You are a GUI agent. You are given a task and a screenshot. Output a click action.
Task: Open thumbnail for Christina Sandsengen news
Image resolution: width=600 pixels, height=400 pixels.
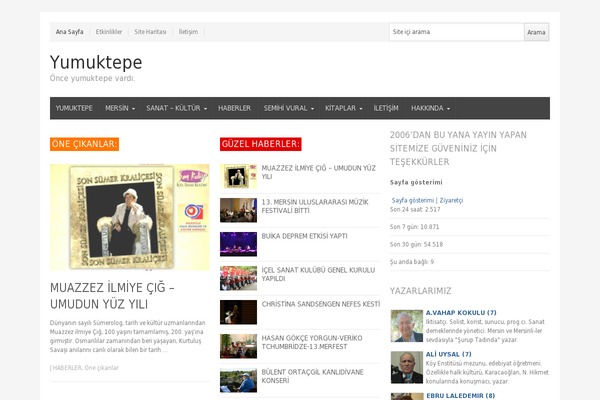pyautogui.click(x=238, y=312)
